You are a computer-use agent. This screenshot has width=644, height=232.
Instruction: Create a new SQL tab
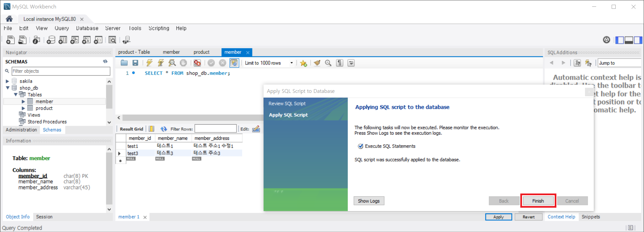pos(10,40)
